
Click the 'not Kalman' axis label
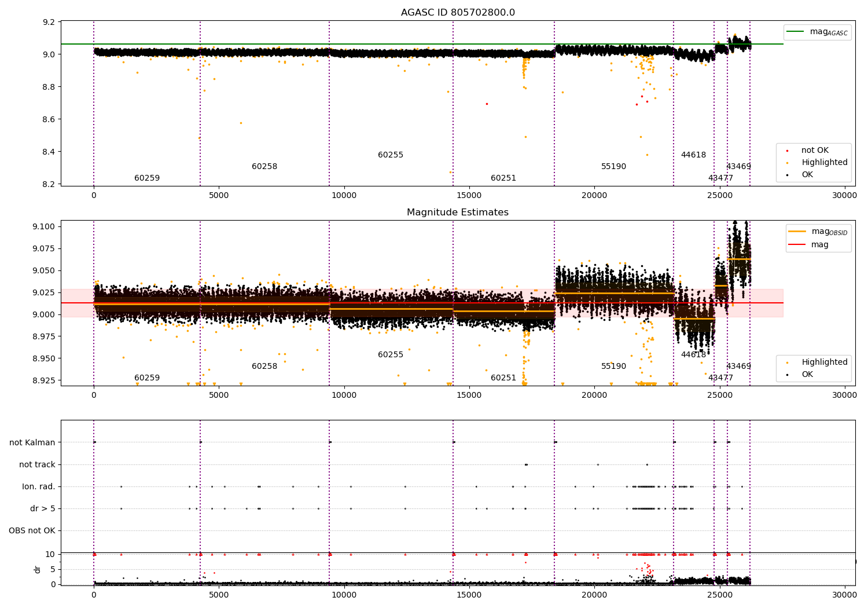[x=32, y=442]
